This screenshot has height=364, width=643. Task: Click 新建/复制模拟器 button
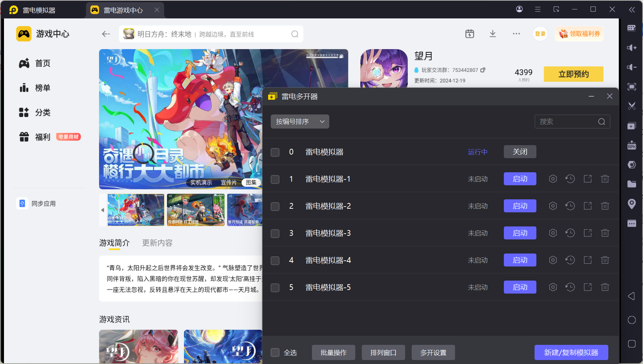pyautogui.click(x=571, y=352)
